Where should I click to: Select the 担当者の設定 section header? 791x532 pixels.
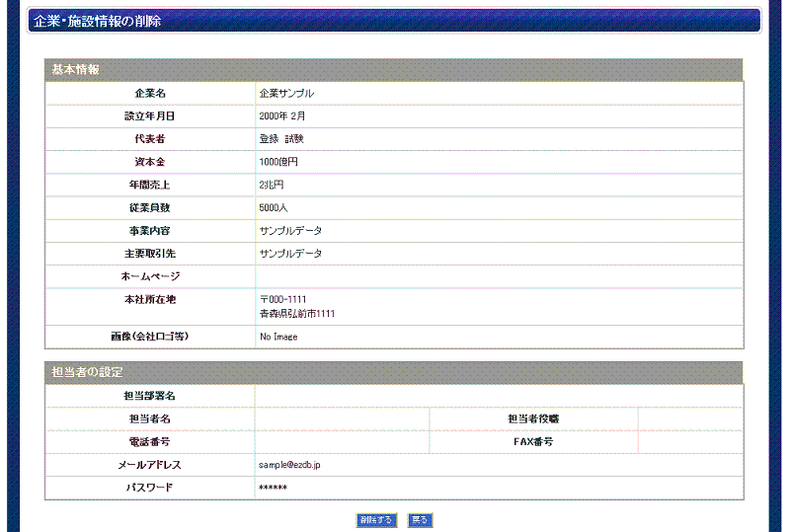[87, 372]
